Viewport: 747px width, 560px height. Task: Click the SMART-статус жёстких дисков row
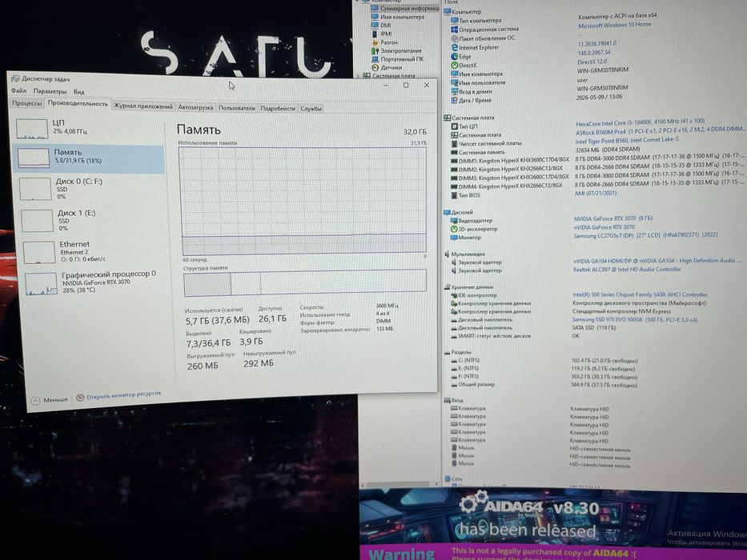coord(515,336)
